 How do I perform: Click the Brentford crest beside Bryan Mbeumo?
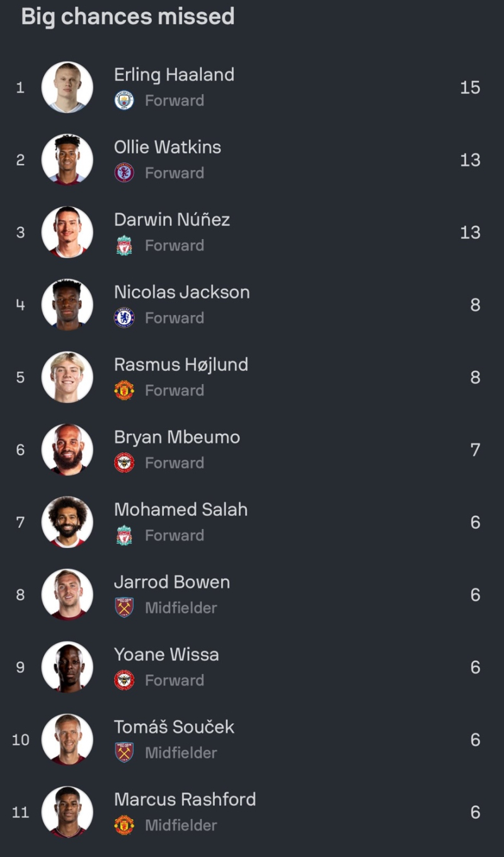coord(124,463)
